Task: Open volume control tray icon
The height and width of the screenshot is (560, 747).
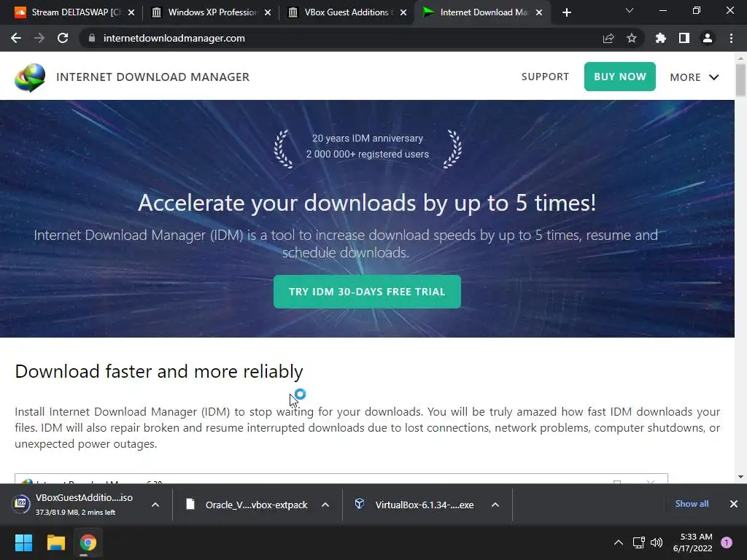Action: click(x=657, y=542)
